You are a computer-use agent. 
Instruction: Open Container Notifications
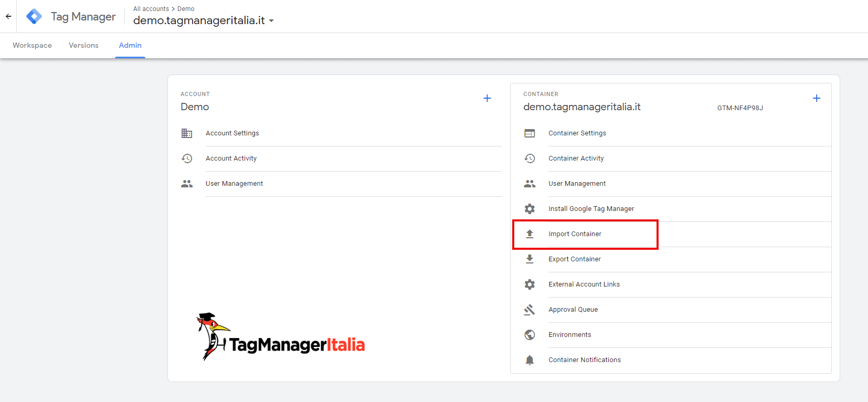coord(585,360)
